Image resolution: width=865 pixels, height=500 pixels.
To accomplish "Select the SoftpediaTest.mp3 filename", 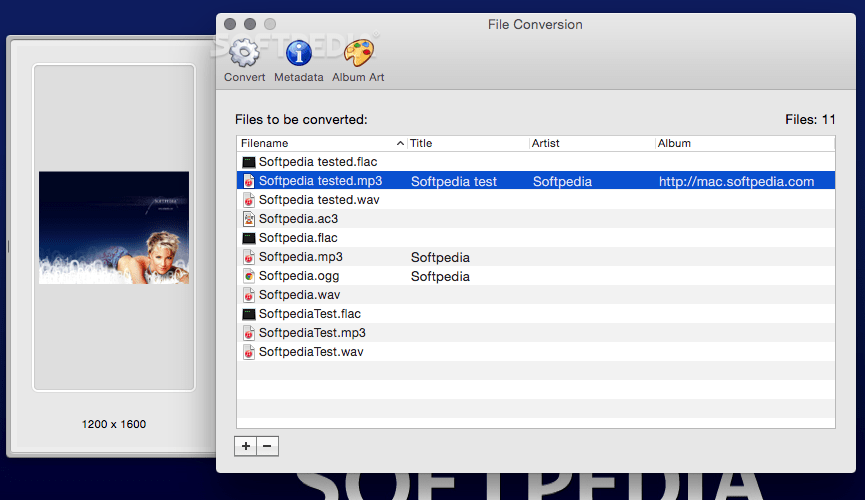I will tap(312, 333).
